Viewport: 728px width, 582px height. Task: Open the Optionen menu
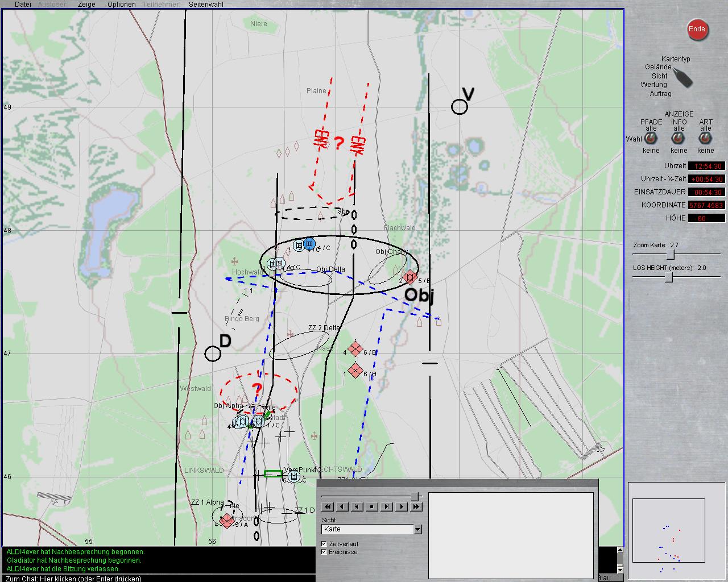122,4
